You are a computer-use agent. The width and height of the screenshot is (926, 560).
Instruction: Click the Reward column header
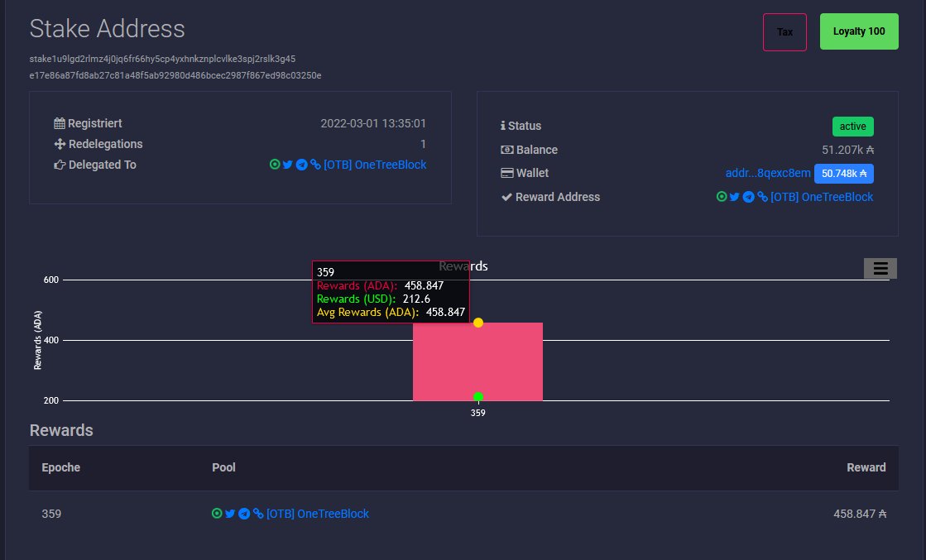click(866, 467)
